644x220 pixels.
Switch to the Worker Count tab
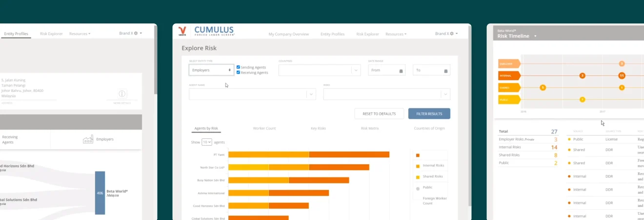click(x=264, y=128)
